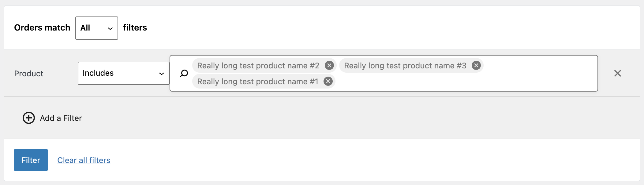
Task: Select the "Really long test product name #2" chip
Action: [259, 65]
